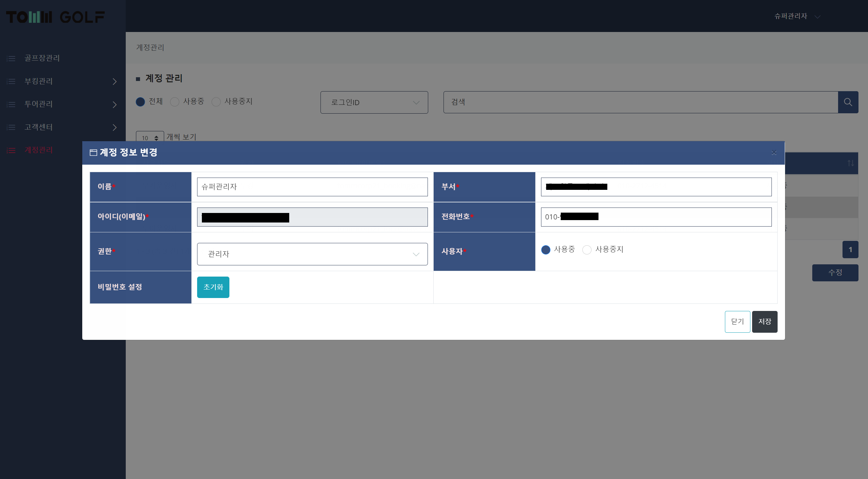Screen dimensions: 868x479
Task: Click the list icon beside 골프장관리
Action: [x=11, y=59]
